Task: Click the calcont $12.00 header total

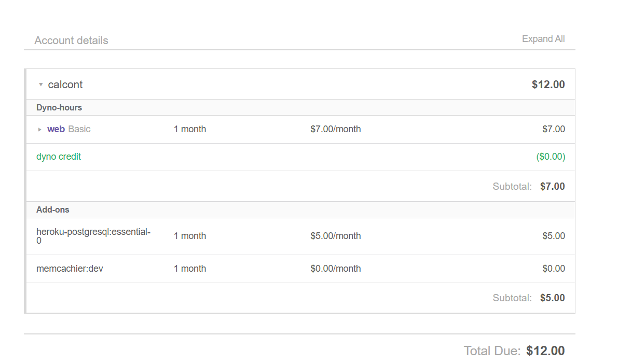Action: pyautogui.click(x=548, y=85)
